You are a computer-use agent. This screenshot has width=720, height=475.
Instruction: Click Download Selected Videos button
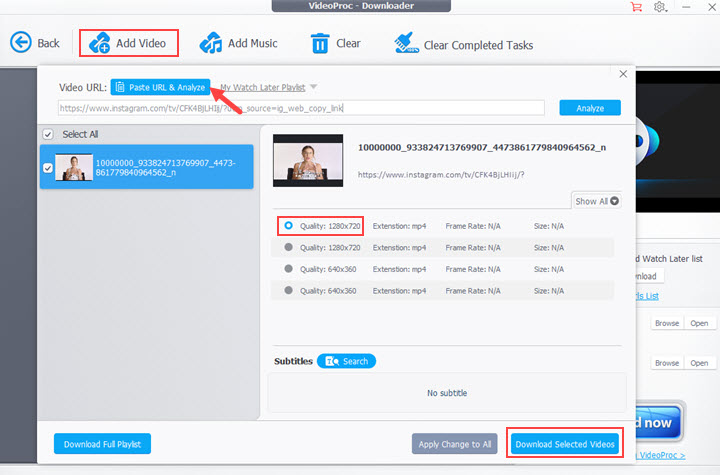pyautogui.click(x=565, y=444)
